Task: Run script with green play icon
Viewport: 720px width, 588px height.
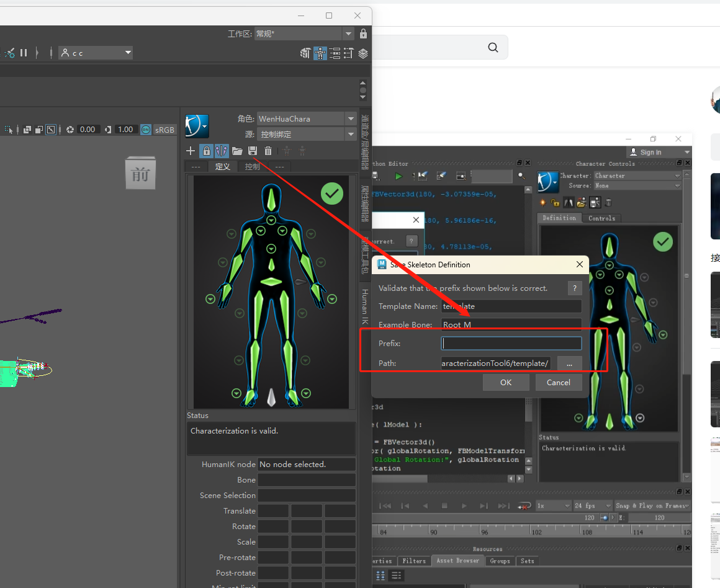Action: [398, 176]
